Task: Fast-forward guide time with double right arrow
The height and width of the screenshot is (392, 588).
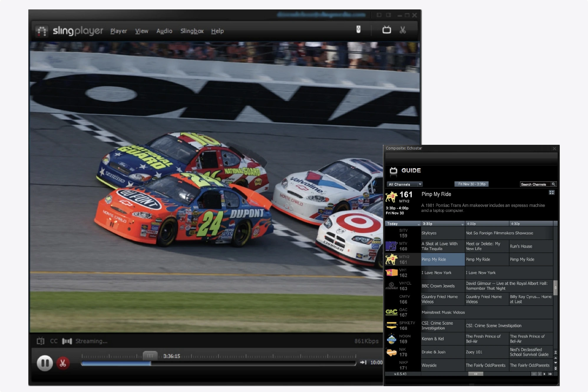Action: click(x=550, y=374)
